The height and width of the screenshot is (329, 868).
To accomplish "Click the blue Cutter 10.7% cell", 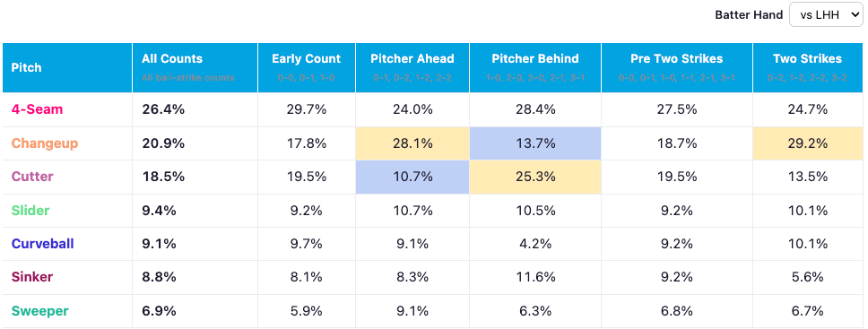I will [x=412, y=177].
